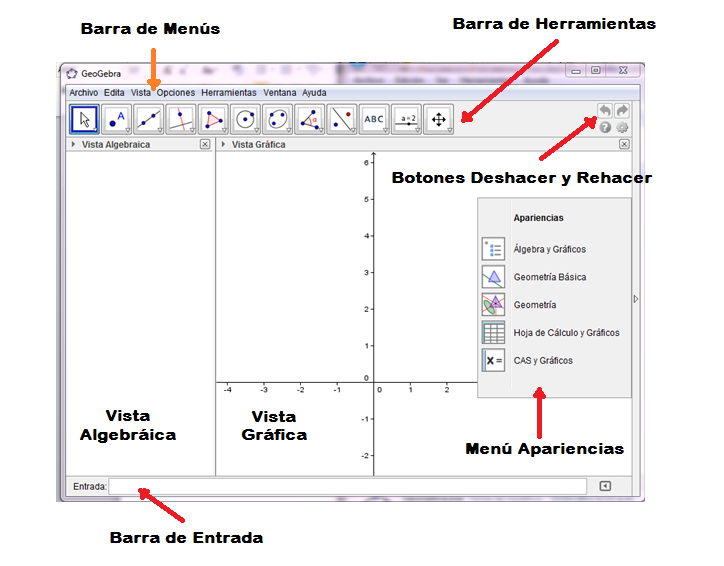Open settings with the gear icon

pos(622,127)
